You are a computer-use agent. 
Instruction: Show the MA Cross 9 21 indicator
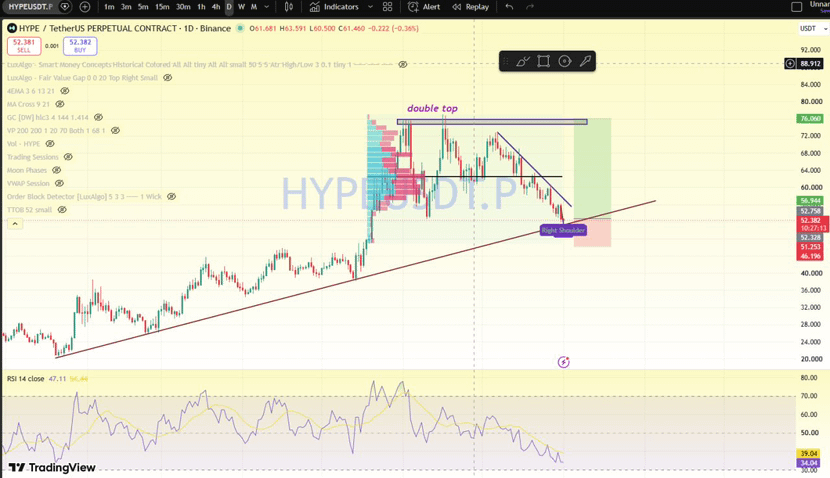(x=60, y=104)
